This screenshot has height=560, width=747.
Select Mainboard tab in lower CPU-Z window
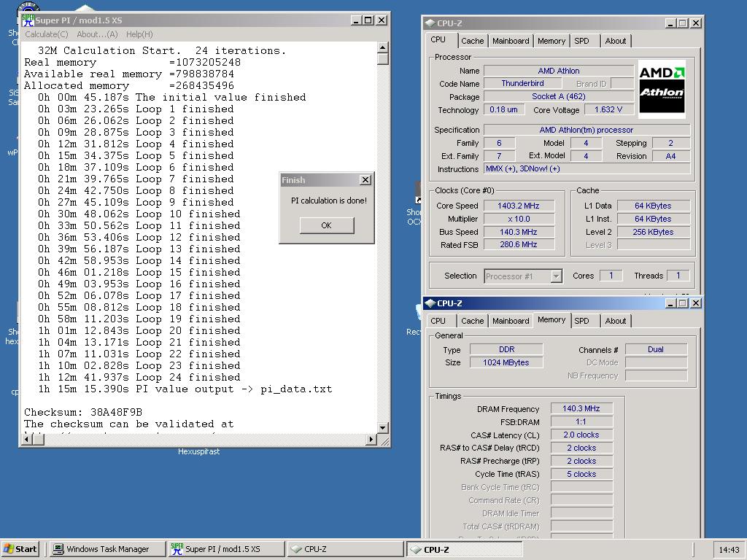(511, 321)
